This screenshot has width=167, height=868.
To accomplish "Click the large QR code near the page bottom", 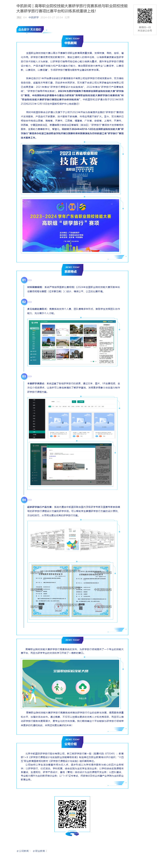I will [x=72, y=814].
